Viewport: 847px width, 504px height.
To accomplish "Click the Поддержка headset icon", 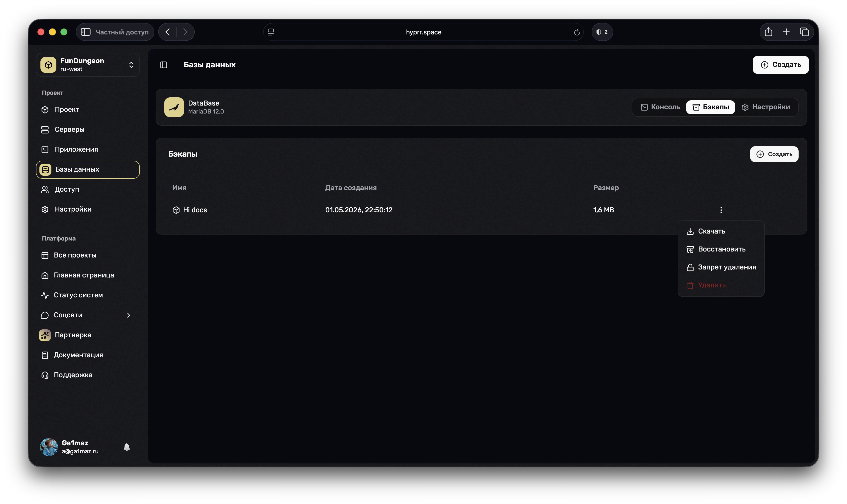I will click(x=45, y=375).
